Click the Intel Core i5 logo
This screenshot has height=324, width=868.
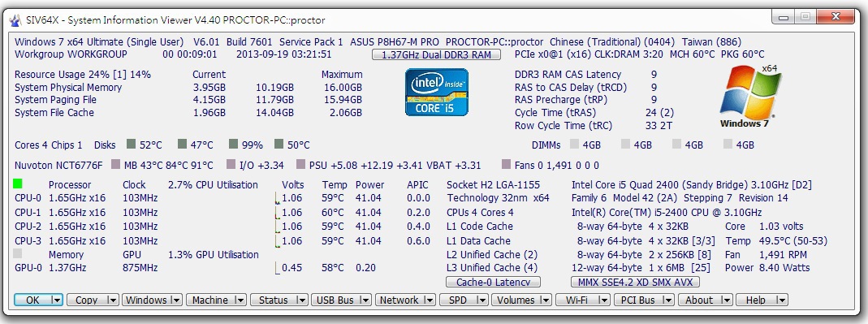[x=437, y=92]
